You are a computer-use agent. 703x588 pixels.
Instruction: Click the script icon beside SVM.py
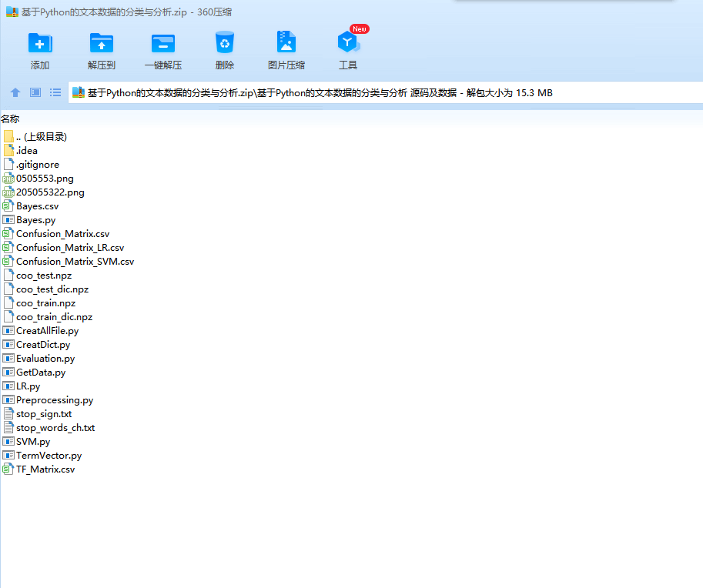[8, 442]
